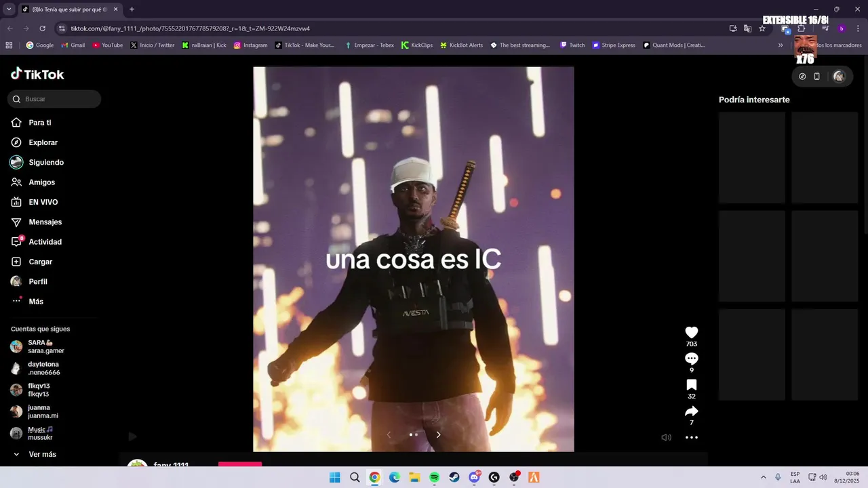Go to next photo slide arrow
This screenshot has height=488, width=868.
pyautogui.click(x=438, y=434)
